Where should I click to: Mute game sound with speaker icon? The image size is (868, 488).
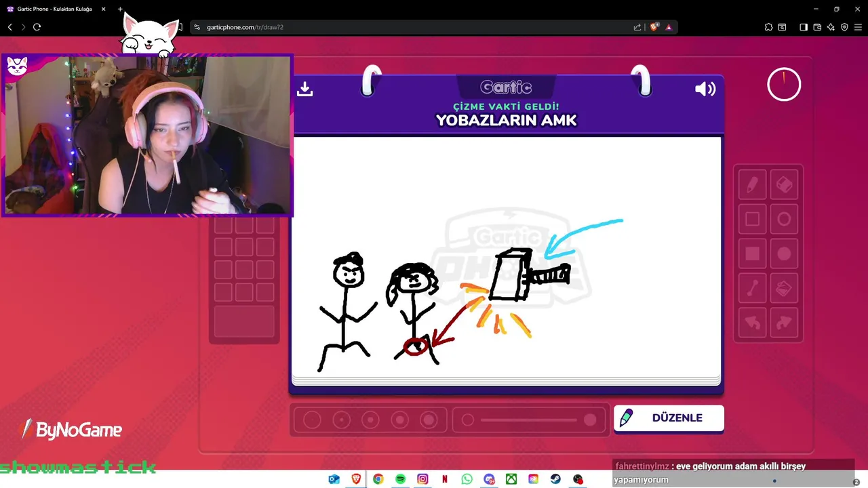click(x=705, y=89)
